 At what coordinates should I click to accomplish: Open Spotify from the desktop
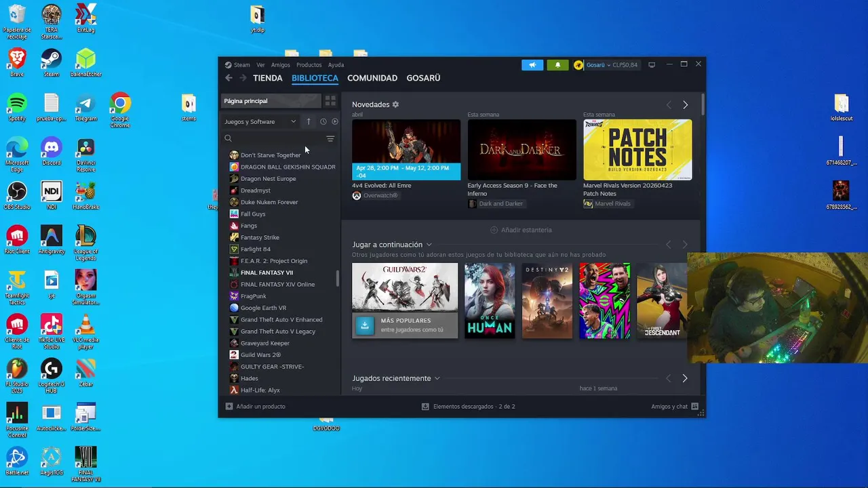(x=17, y=107)
